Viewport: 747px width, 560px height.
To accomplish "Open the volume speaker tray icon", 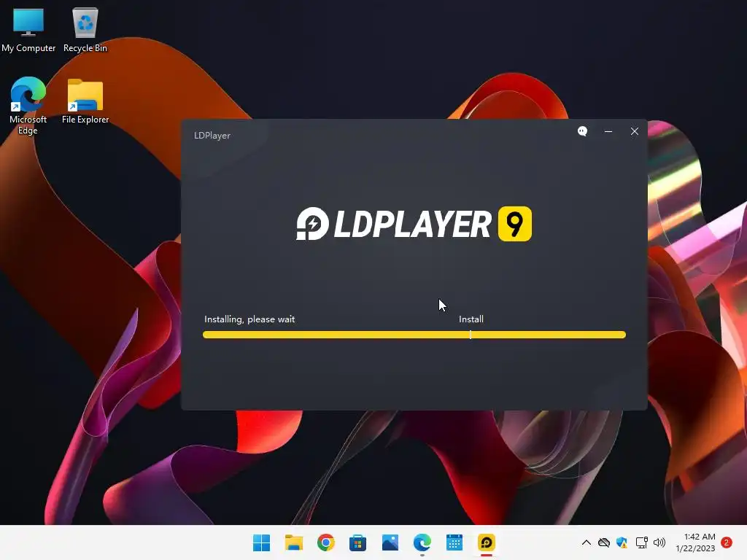I will (x=659, y=542).
